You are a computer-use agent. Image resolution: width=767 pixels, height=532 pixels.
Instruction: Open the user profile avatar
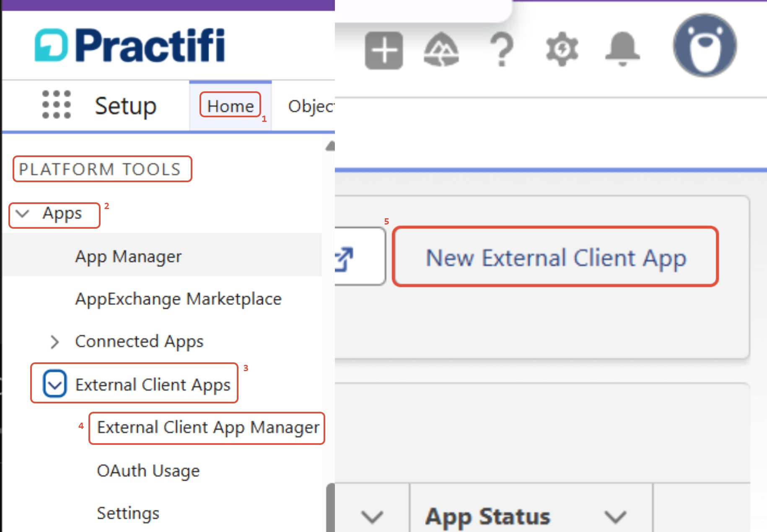coord(705,45)
